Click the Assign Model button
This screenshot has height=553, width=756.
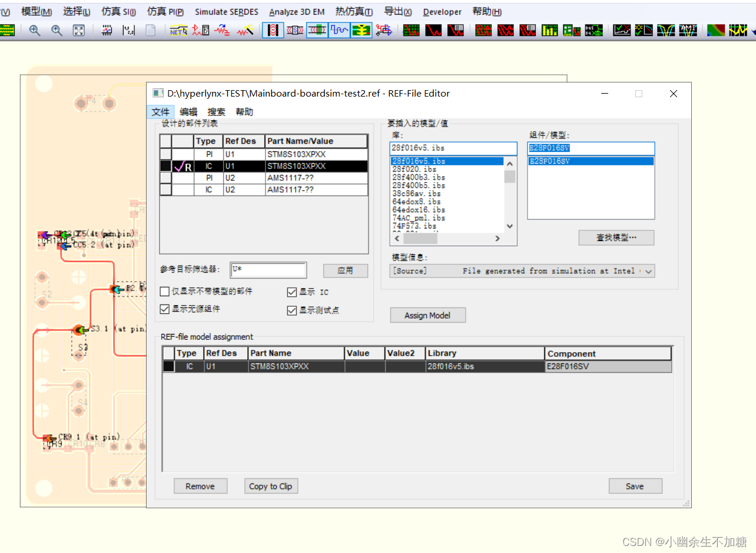427,316
